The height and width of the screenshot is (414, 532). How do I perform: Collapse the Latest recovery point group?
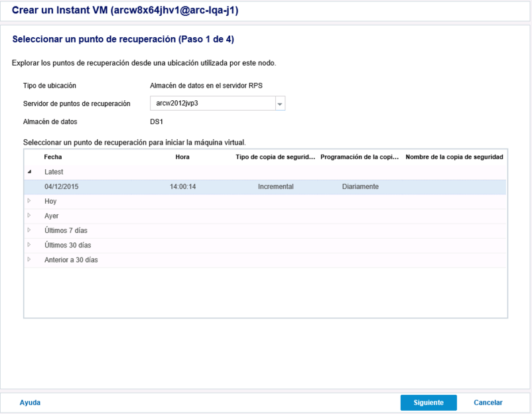pos(29,172)
